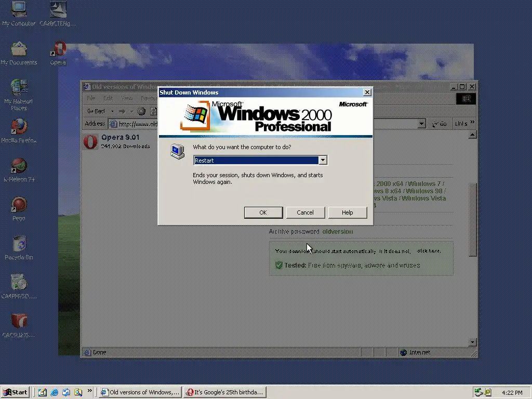The width and height of the screenshot is (532, 399).
Task: Select Recycle Bin desktop icon
Action: pos(19,248)
